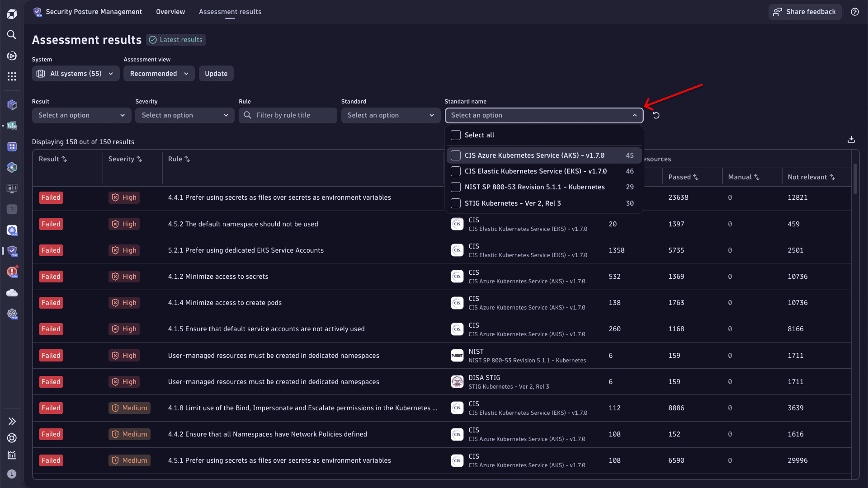Sort table by Passed column arrows
Screen dimensions: 868x488
point(696,177)
